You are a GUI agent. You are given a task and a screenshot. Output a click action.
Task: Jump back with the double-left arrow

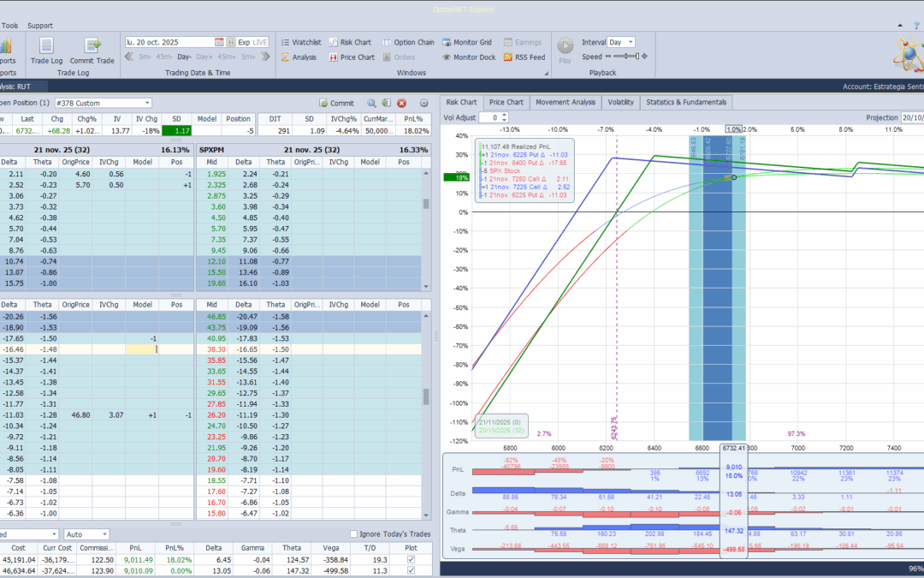pos(129,57)
